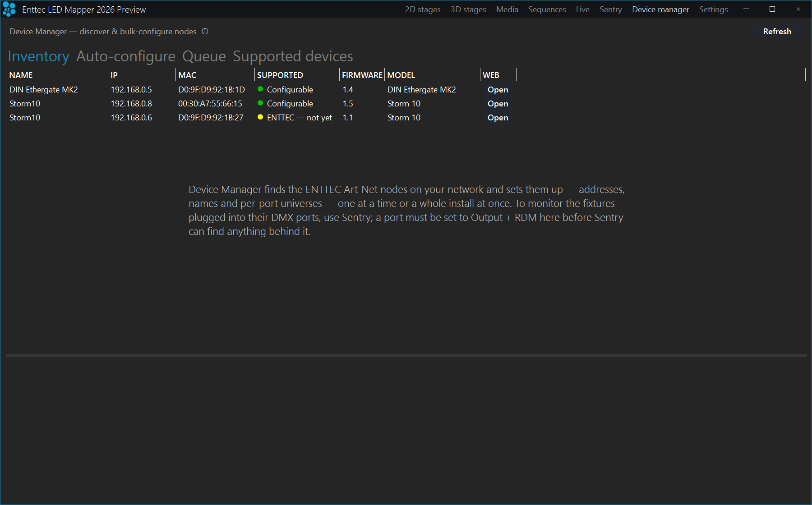The width and height of the screenshot is (812, 505).
Task: Open the 2D stages section
Action: (423, 9)
